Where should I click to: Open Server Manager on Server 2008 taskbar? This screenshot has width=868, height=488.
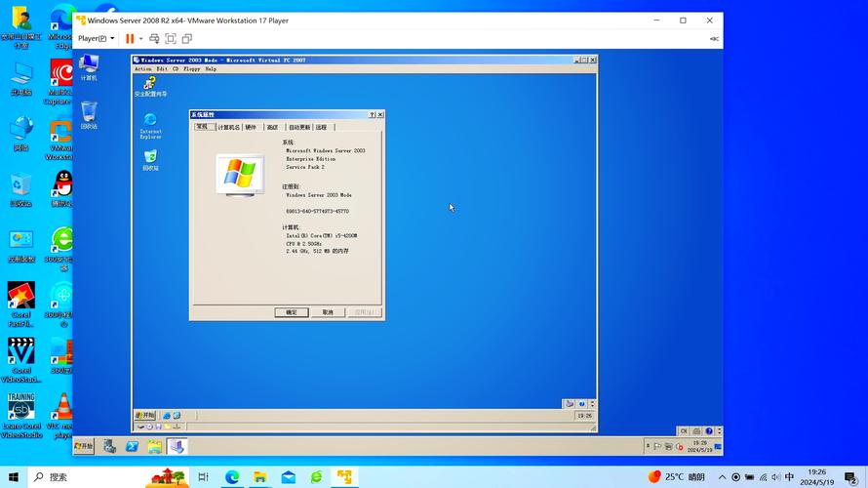pos(109,446)
